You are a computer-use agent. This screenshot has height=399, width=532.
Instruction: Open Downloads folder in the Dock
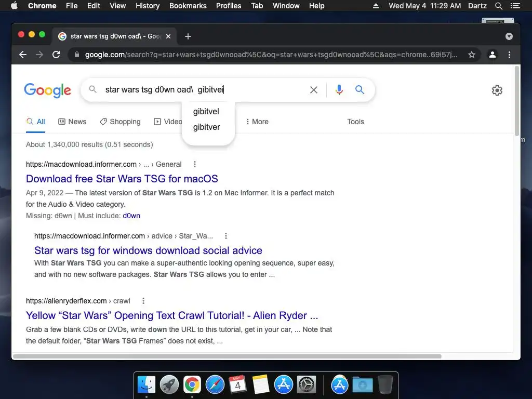point(362,385)
